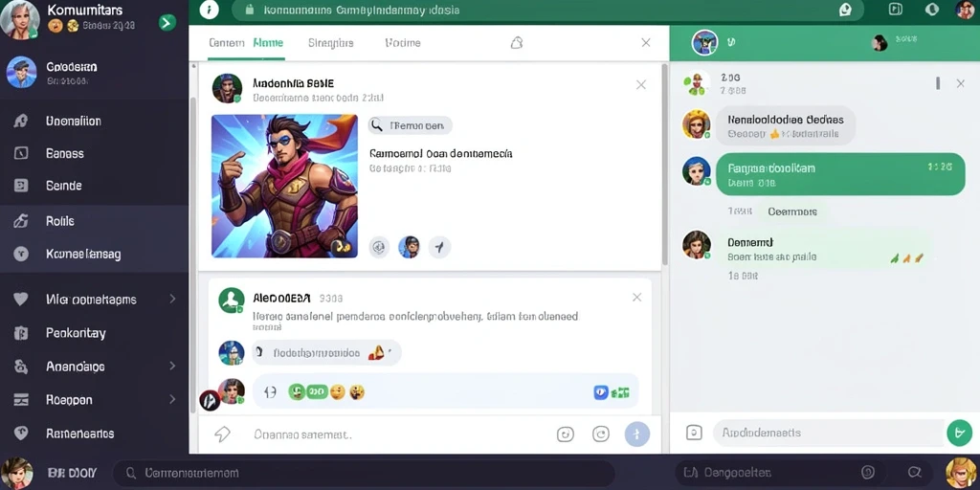Open the AleDOOEAl green avatar
Image resolution: width=980 pixels, height=490 pixels.
(x=232, y=301)
